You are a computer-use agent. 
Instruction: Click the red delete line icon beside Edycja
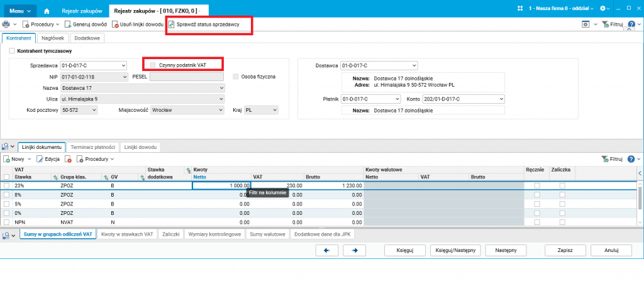pyautogui.click(x=69, y=159)
